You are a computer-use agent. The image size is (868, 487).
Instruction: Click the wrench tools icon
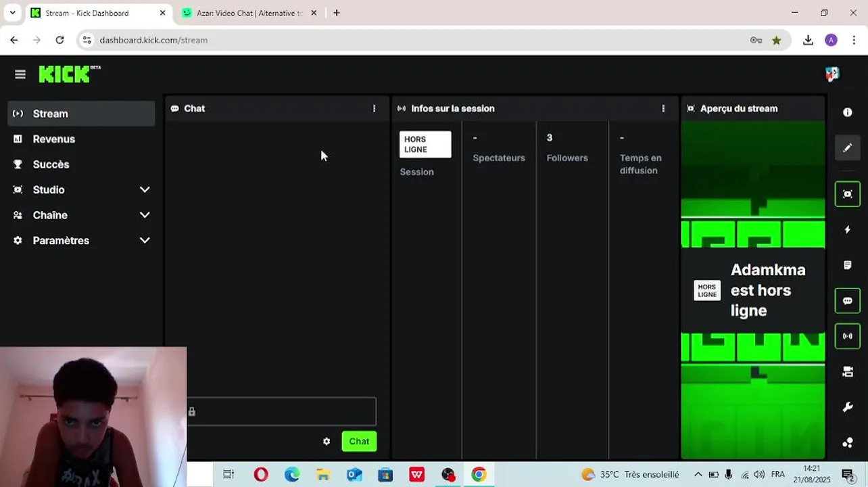coord(848,407)
